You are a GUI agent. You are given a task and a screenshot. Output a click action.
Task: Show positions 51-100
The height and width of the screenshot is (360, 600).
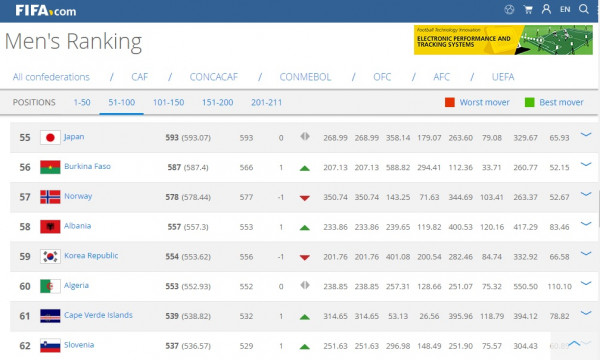[x=122, y=103]
